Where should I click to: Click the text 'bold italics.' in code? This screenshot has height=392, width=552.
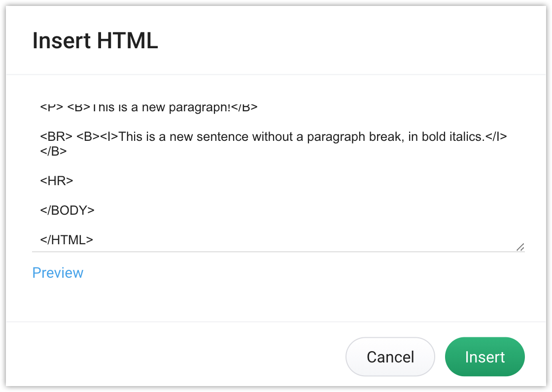click(453, 136)
